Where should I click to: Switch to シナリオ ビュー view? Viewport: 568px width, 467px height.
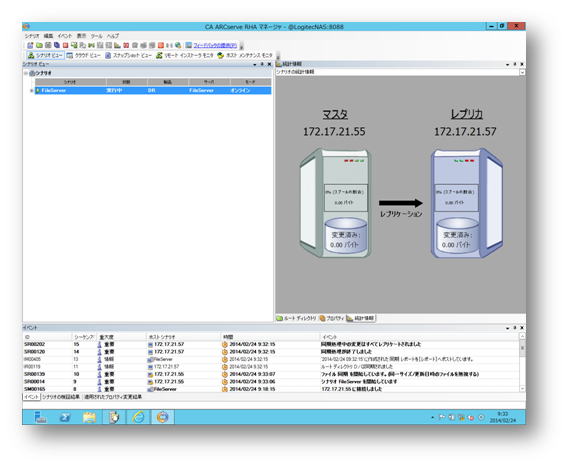coord(45,55)
